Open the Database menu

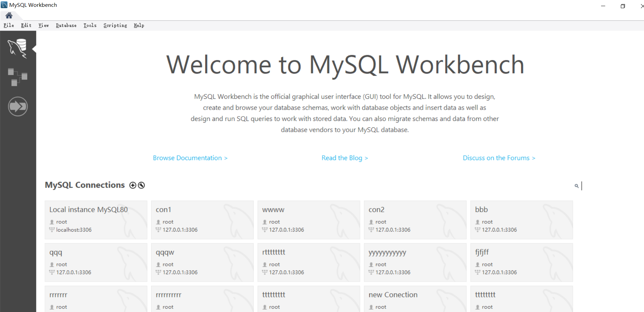click(x=66, y=25)
